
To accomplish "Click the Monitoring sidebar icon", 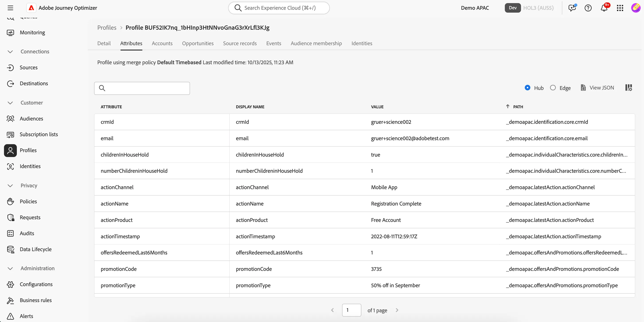I will pyautogui.click(x=10, y=33).
